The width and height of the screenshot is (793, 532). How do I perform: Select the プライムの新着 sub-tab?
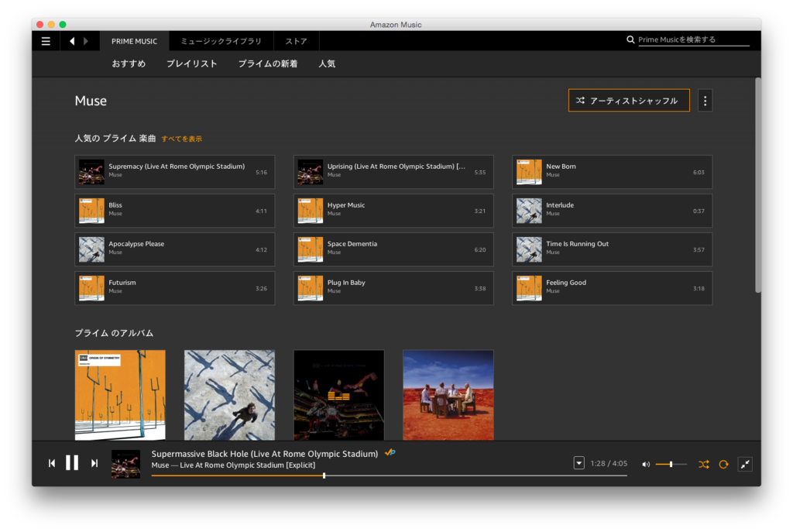point(267,63)
